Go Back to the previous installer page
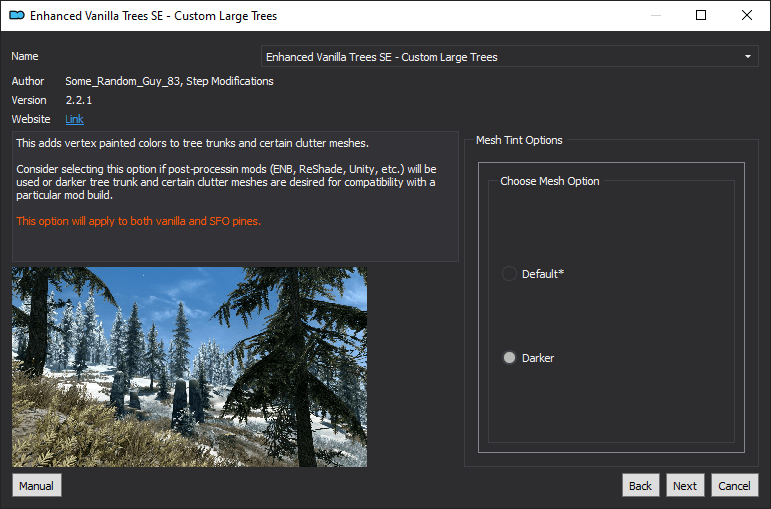Image resolution: width=771 pixels, height=509 pixels. click(640, 486)
